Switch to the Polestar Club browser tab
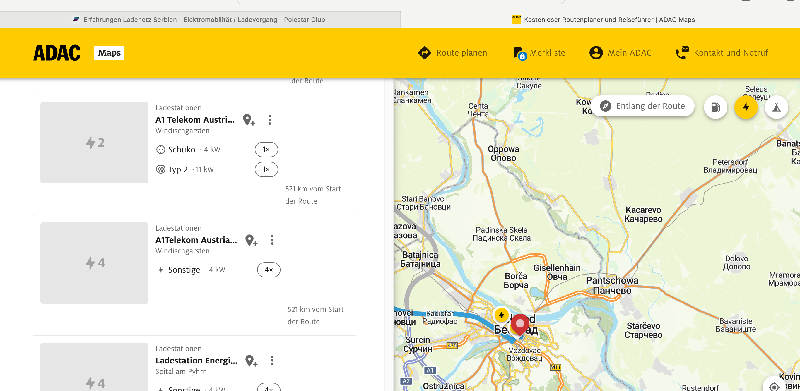Viewport: 800px width, 391px height. (x=199, y=20)
